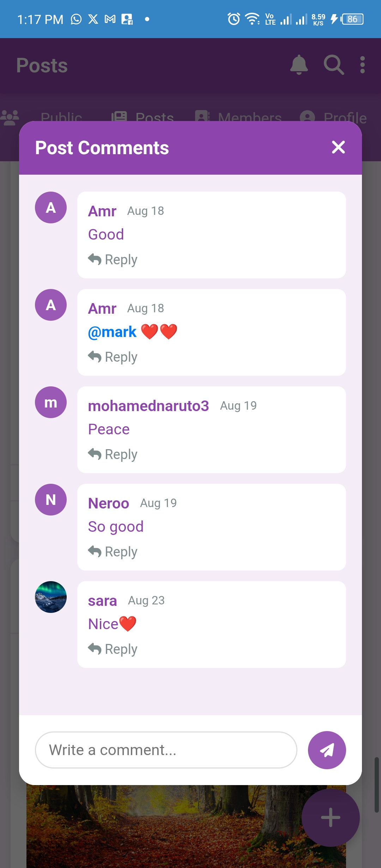This screenshot has width=381, height=868.
Task: Tap the Wi-Fi status icon
Action: [252, 19]
